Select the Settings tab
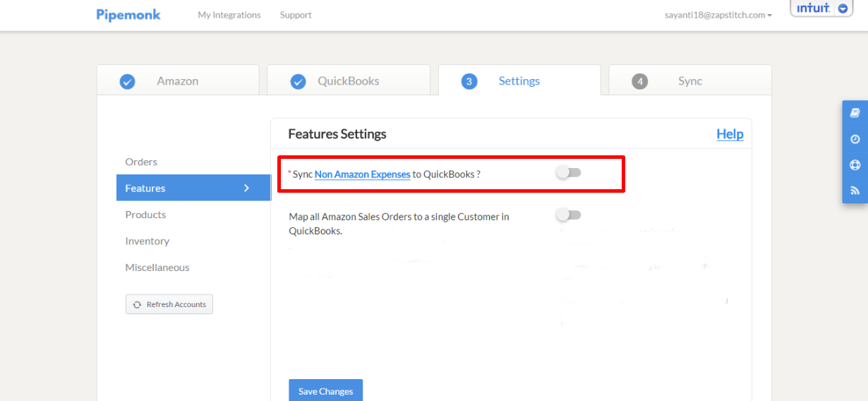868x401 pixels. coord(519,80)
